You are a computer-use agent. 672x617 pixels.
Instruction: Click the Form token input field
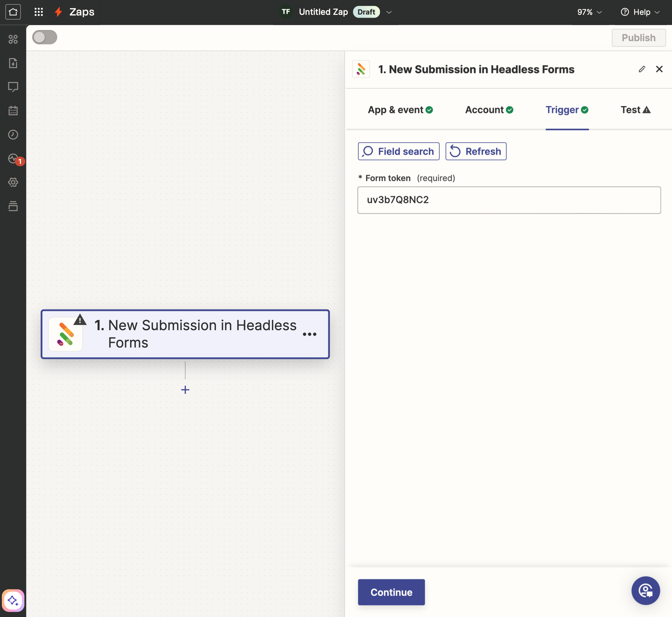click(509, 200)
